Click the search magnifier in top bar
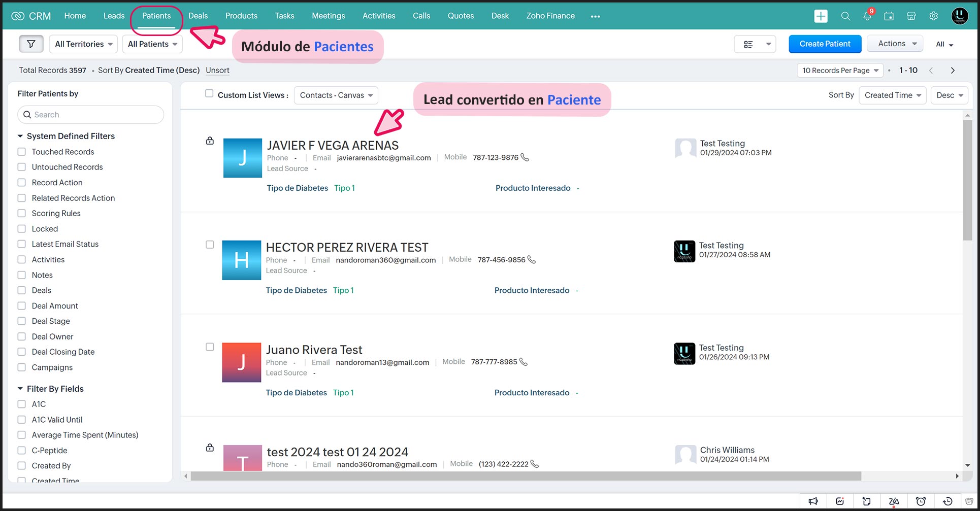This screenshot has width=980, height=511. (845, 16)
